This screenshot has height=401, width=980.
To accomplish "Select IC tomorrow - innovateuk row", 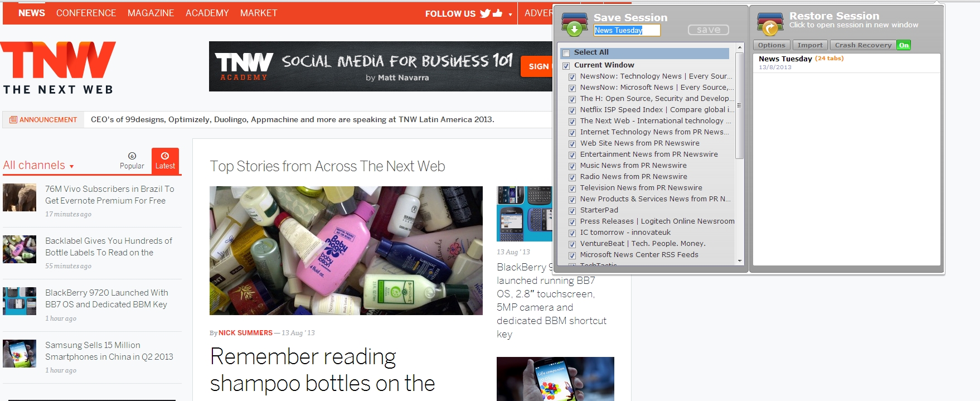I will pos(625,233).
